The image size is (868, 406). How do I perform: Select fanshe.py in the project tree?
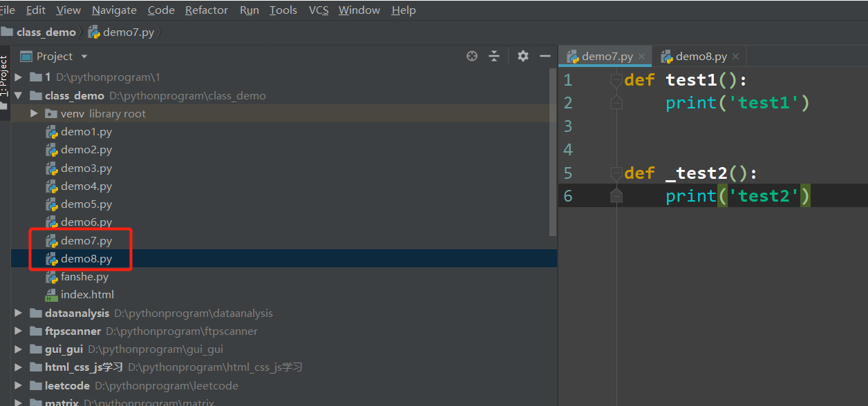(x=84, y=277)
